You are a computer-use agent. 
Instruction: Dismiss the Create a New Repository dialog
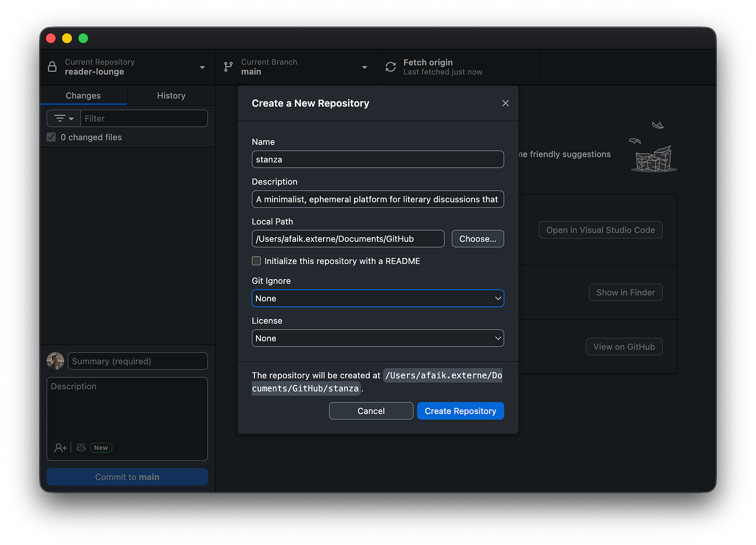click(x=505, y=103)
